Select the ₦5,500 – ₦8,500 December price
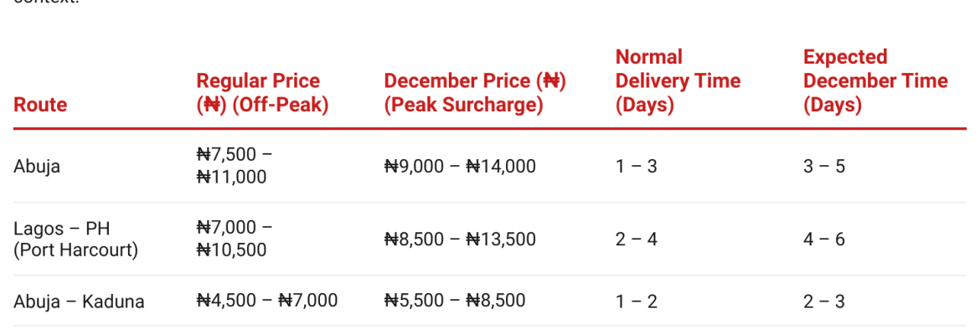The height and width of the screenshot is (335, 980). coord(455,301)
